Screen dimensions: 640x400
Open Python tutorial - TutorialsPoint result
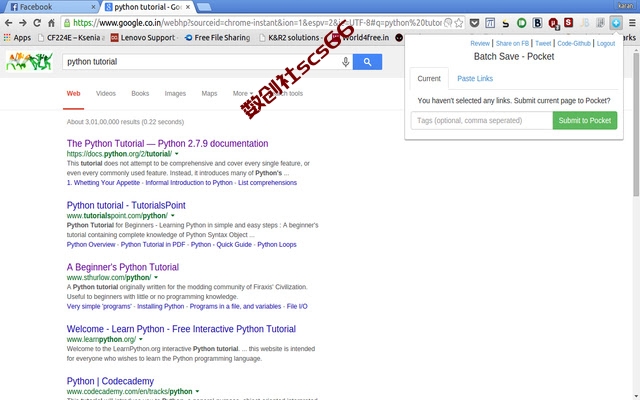126,205
